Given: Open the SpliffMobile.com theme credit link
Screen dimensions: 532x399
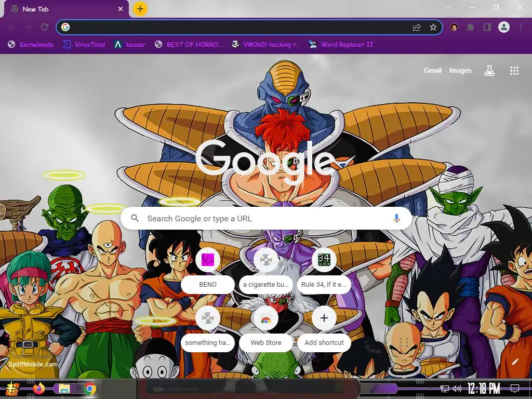Looking at the screenshot, I should tap(33, 364).
